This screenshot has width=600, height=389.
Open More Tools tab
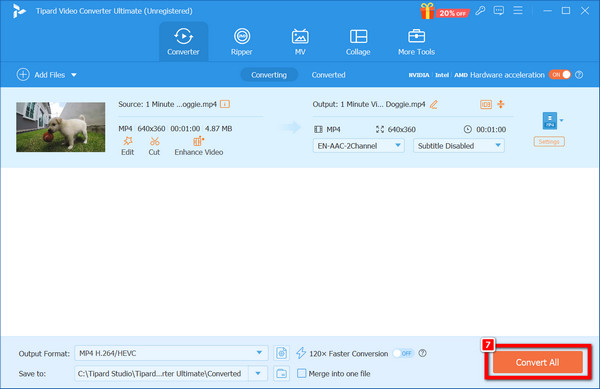416,42
